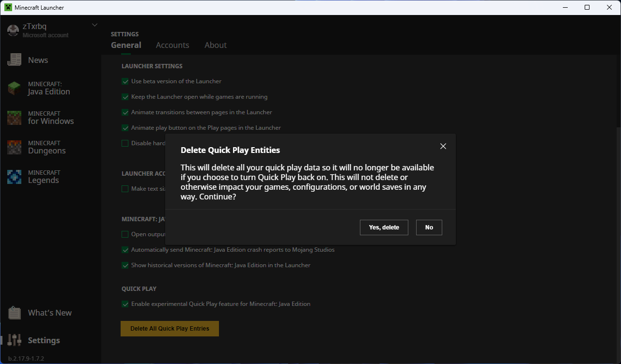Image resolution: width=621 pixels, height=364 pixels.
Task: Close the Delete Quick Play dialog
Action: [x=443, y=146]
